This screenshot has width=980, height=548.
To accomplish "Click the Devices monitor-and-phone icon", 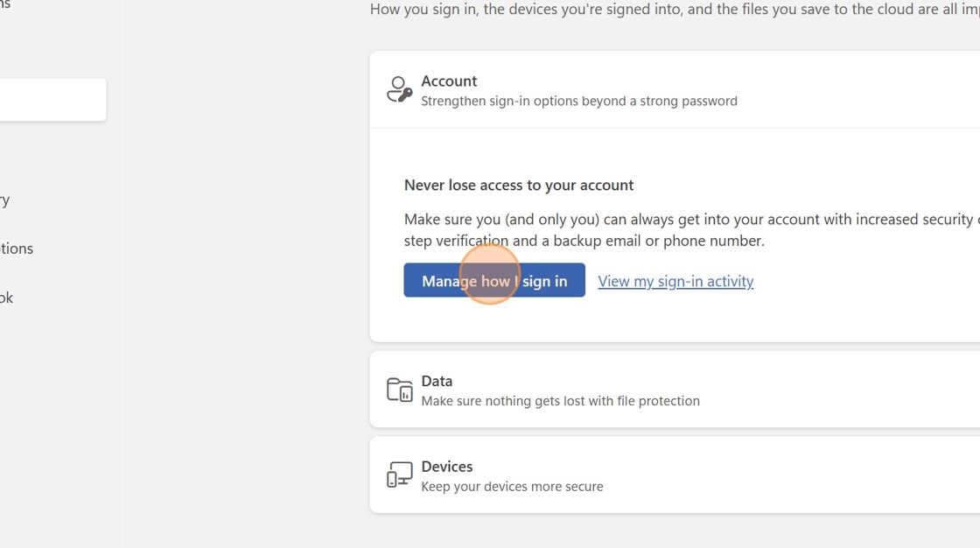I will click(399, 474).
